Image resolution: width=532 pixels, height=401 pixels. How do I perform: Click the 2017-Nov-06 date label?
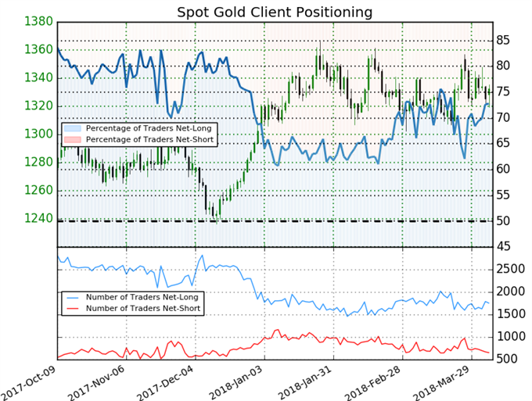click(x=96, y=383)
